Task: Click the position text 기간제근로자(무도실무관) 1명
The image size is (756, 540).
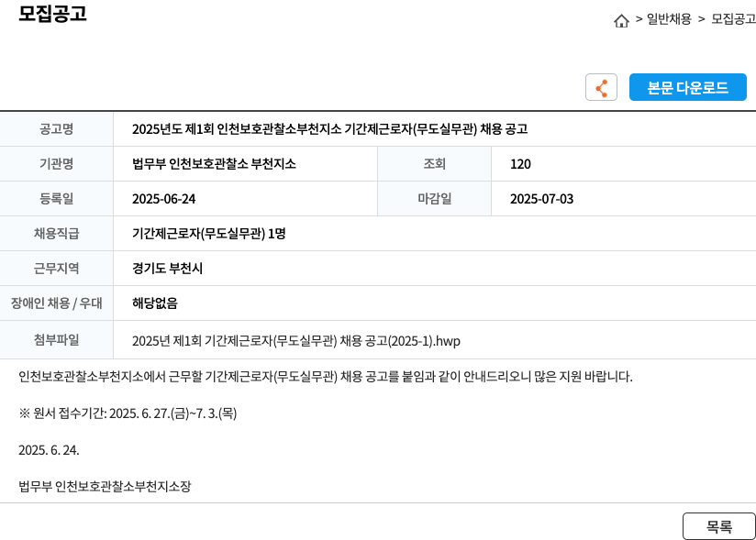Action: click(209, 234)
